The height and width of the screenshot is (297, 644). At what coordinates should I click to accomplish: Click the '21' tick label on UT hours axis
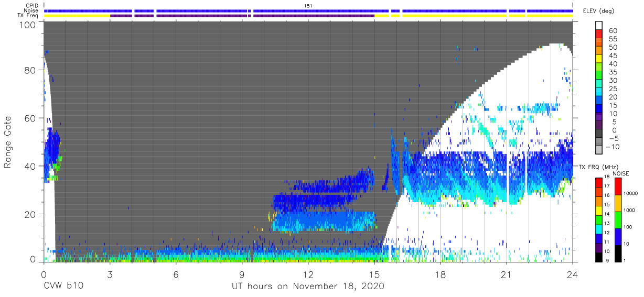[x=507, y=275]
